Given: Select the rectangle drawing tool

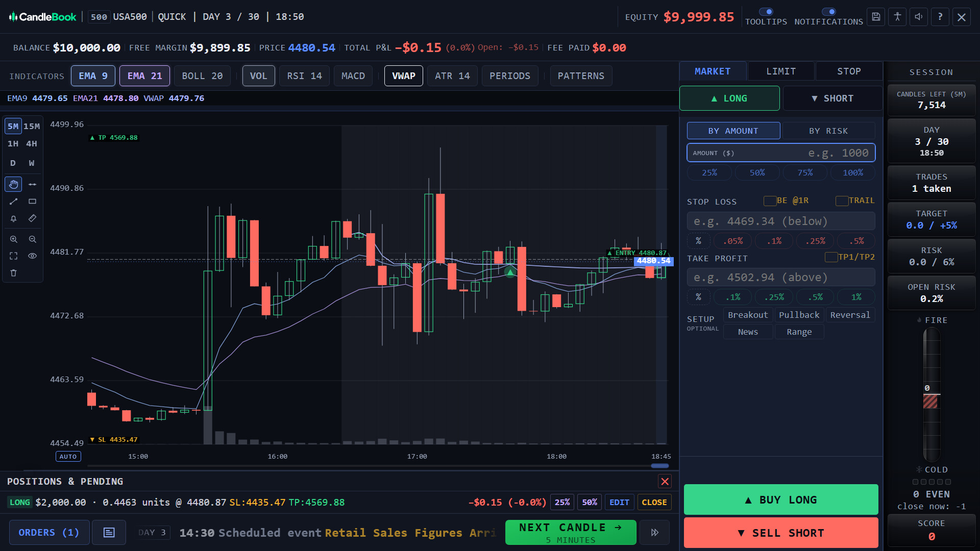Looking at the screenshot, I should point(32,202).
